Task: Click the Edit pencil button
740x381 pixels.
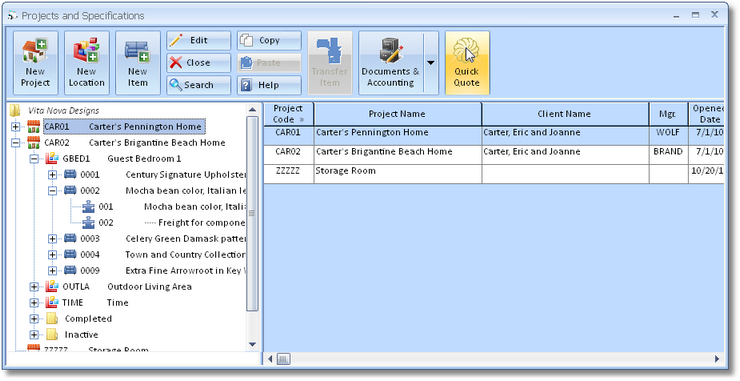Action: pyautogui.click(x=199, y=41)
